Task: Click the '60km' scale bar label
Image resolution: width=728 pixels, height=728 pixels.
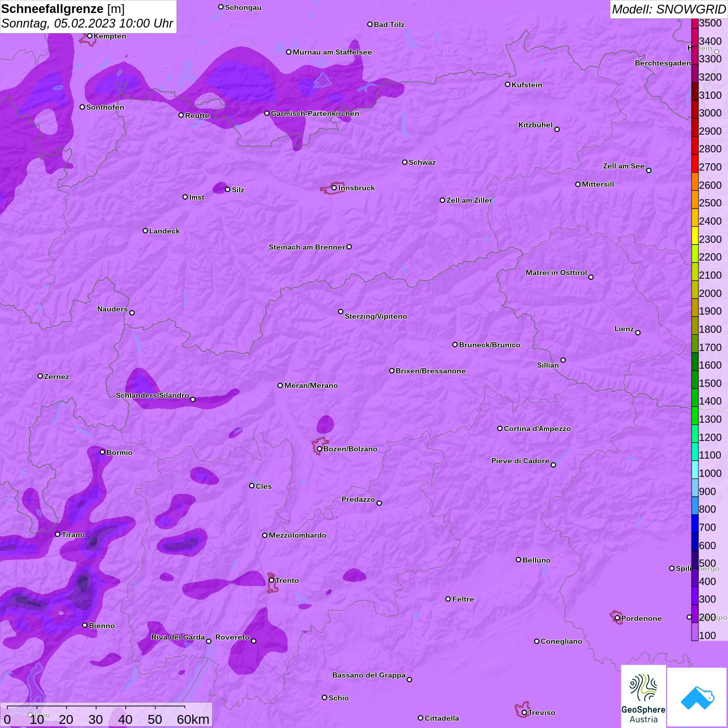Action: click(x=193, y=719)
